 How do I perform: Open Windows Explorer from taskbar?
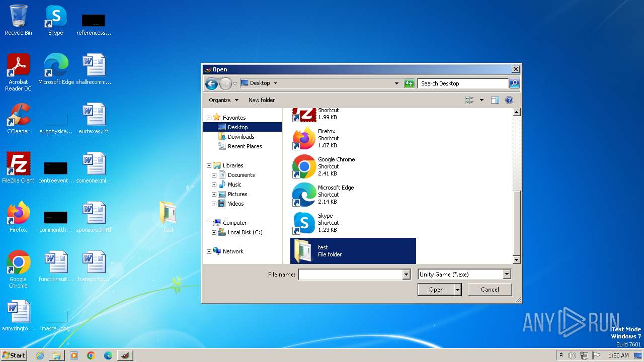tap(57, 355)
